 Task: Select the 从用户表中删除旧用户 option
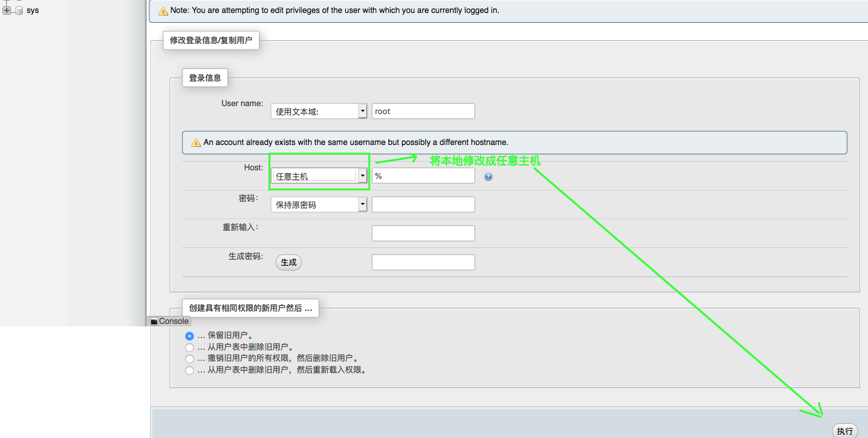pos(190,347)
